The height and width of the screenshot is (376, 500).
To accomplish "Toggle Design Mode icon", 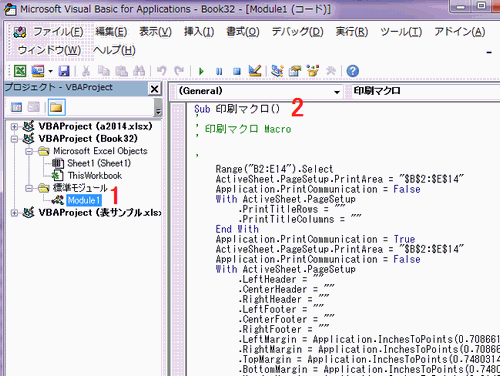I will click(x=255, y=71).
